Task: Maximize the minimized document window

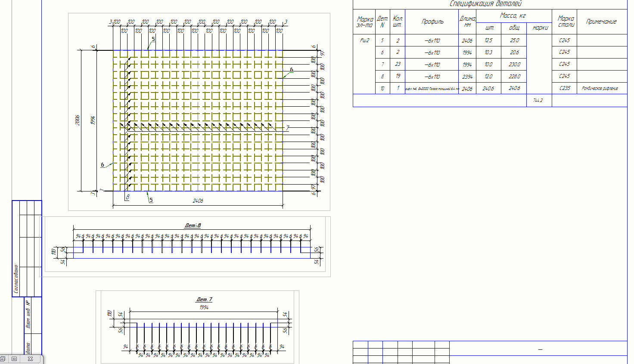Action: click(x=14, y=359)
